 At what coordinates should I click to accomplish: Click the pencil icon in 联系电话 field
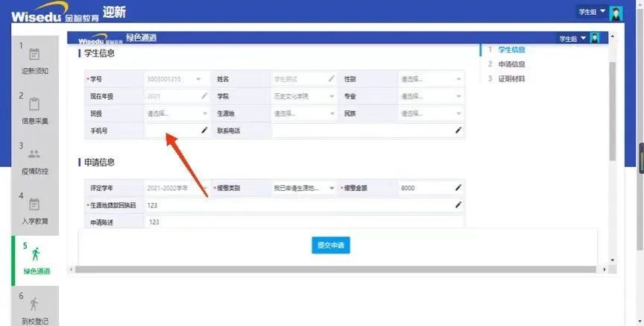tap(458, 130)
